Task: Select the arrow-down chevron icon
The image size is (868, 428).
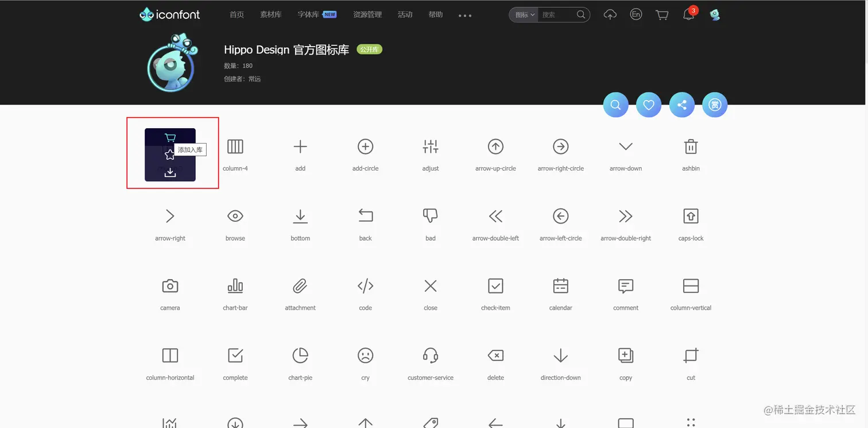Action: pos(626,147)
